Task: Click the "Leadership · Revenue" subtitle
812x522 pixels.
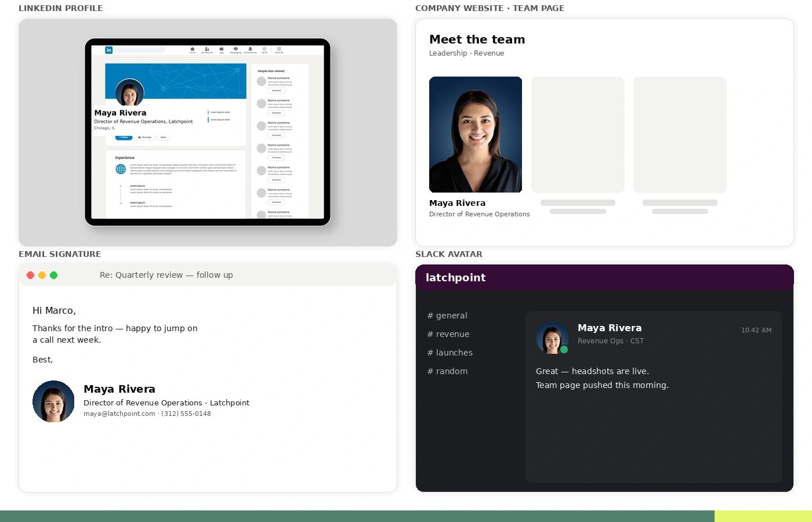Action: (466, 53)
